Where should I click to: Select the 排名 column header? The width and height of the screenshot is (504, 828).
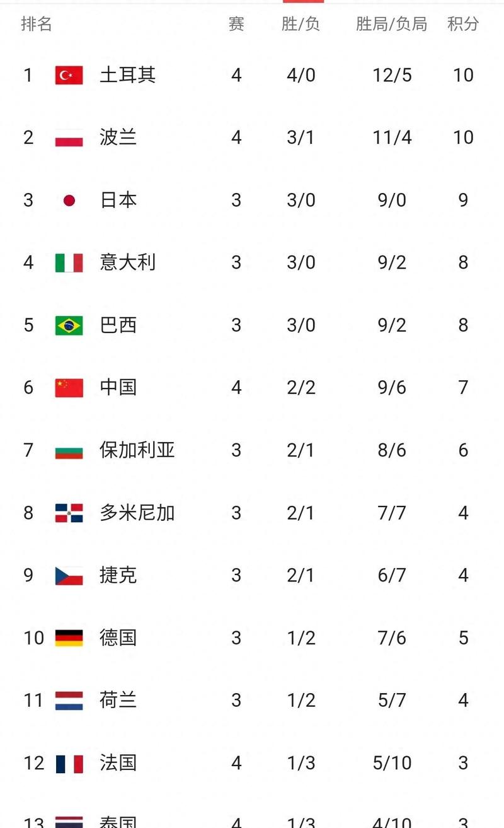37,24
